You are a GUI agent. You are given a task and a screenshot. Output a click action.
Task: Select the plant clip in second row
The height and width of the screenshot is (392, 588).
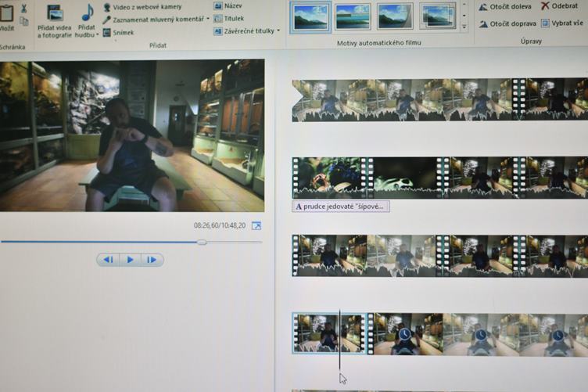329,178
